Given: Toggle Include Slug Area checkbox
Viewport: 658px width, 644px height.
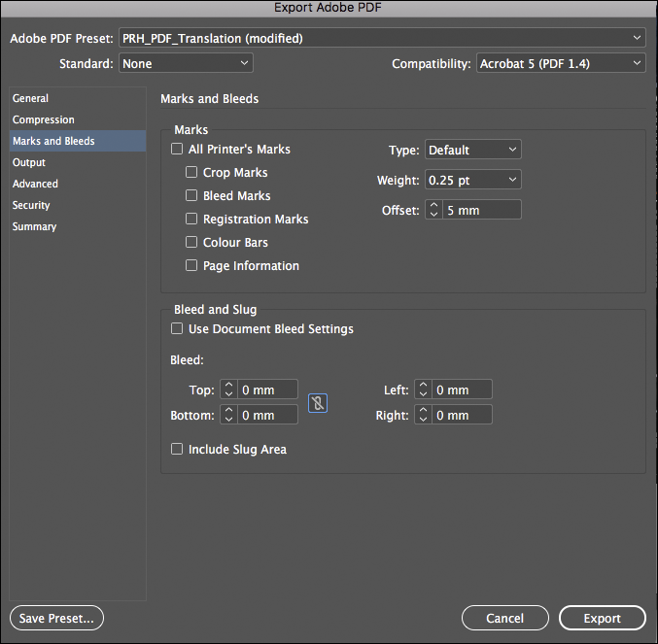Looking at the screenshot, I should point(177,449).
